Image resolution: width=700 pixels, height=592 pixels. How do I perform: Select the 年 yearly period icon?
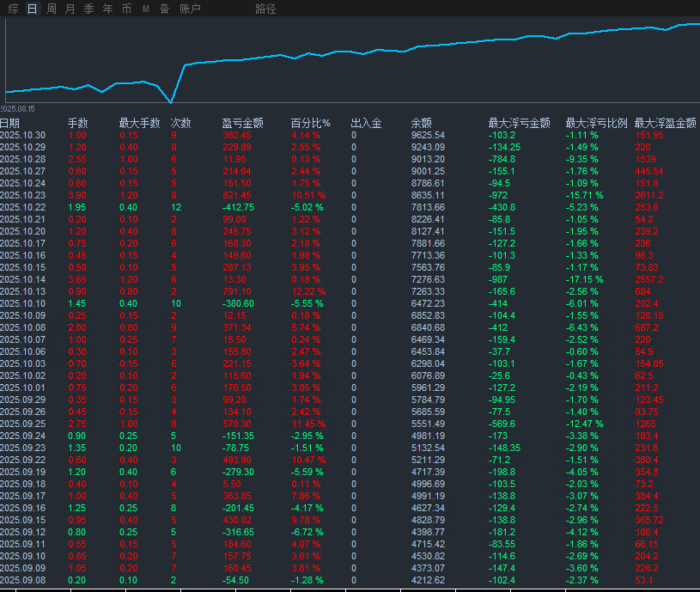(x=107, y=9)
